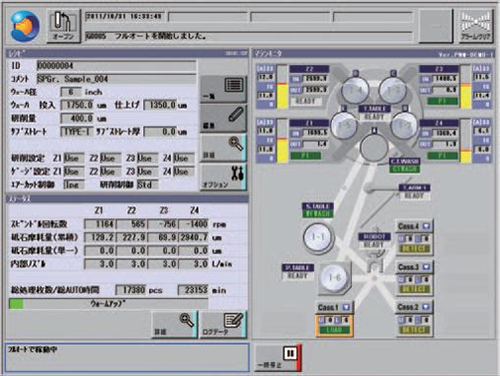The image size is (500, 376).
Task: Expand the Cass.4 dropdown arrow
Action: click(x=426, y=226)
